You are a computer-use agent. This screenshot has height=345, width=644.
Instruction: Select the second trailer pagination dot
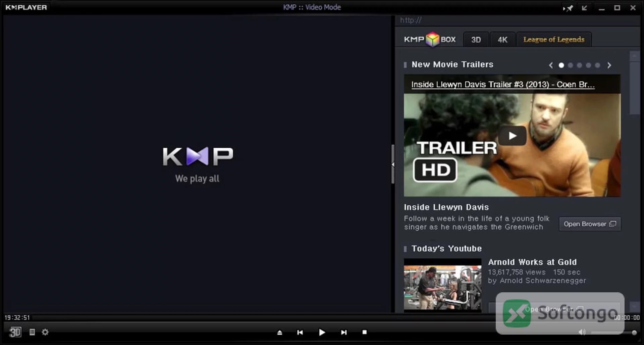pos(570,65)
